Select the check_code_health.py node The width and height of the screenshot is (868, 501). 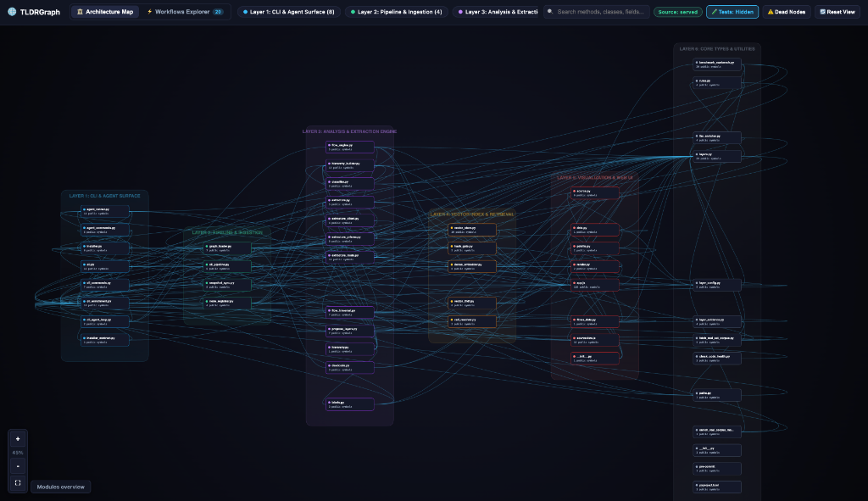coord(717,359)
